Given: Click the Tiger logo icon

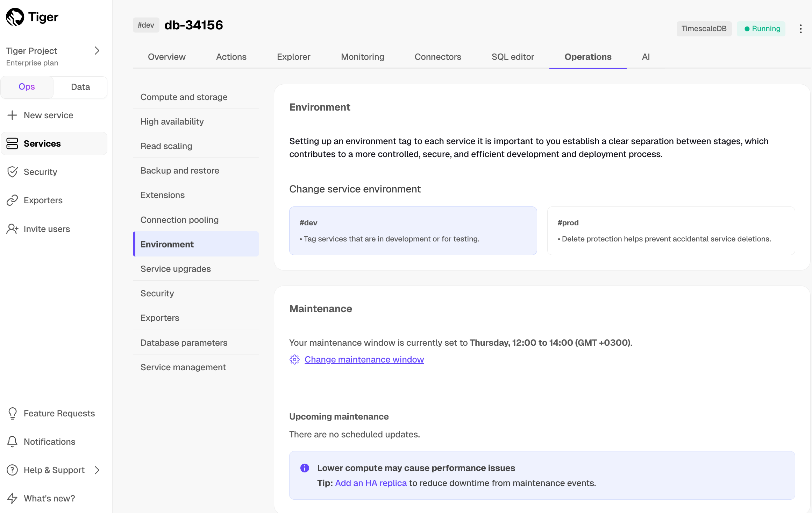Looking at the screenshot, I should (x=15, y=17).
